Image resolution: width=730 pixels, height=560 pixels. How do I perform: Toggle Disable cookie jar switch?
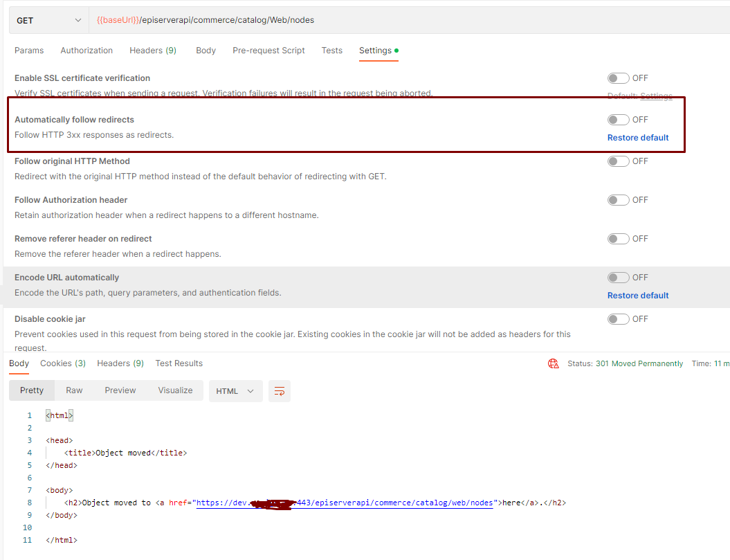(618, 319)
